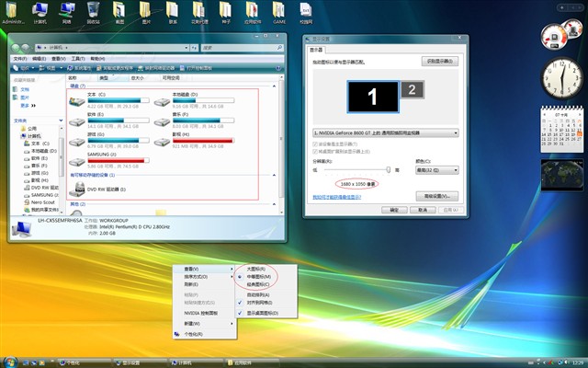
Task: Click the 确定 OK button
Action: coord(394,210)
